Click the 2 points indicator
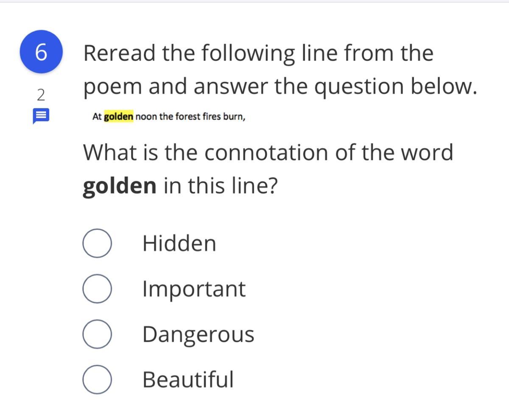This screenshot has width=509, height=420. 41,95
